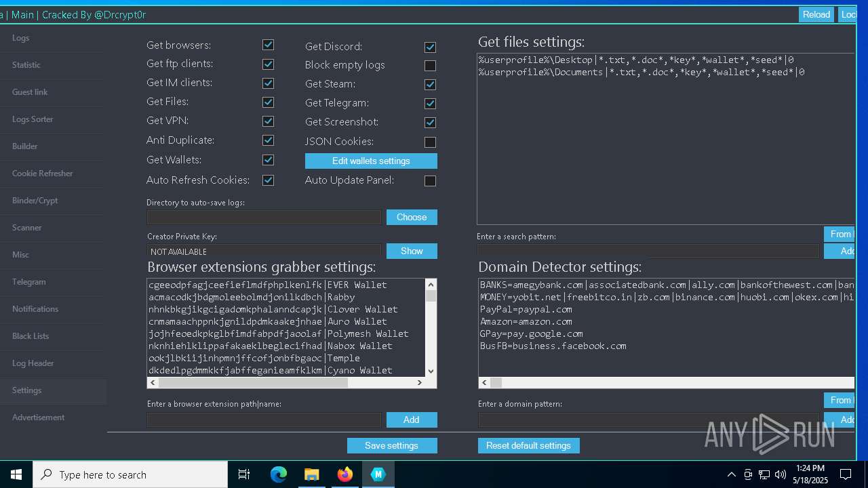Screen dimensions: 868x488
Task: Open the notification center icon
Action: click(x=846, y=474)
